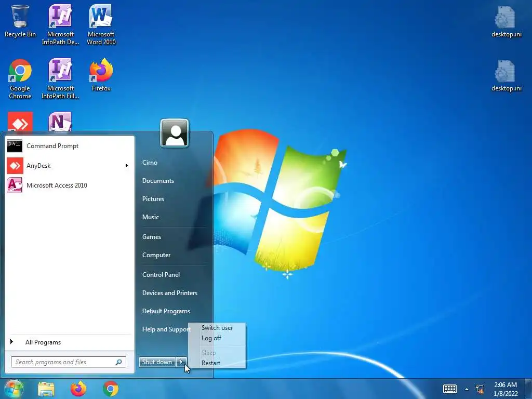Toggle the shut down options arrow
Viewport: 532px width, 399px height.
pyautogui.click(x=181, y=362)
